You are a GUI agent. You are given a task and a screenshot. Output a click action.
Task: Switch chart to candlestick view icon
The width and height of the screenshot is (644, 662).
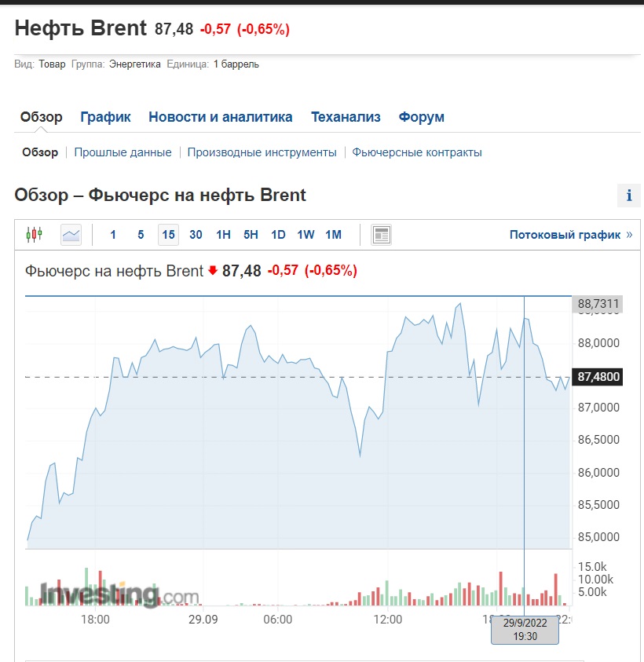34,234
